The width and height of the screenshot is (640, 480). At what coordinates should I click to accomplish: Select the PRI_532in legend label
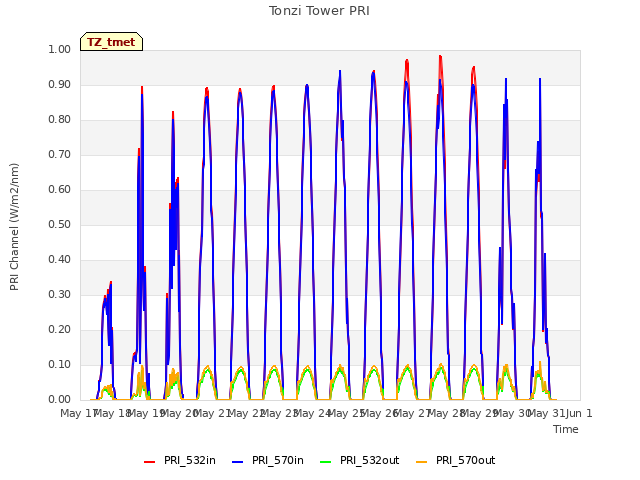190,460
